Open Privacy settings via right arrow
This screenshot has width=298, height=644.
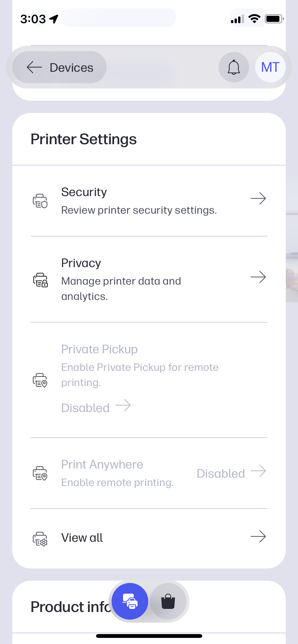coord(258,277)
